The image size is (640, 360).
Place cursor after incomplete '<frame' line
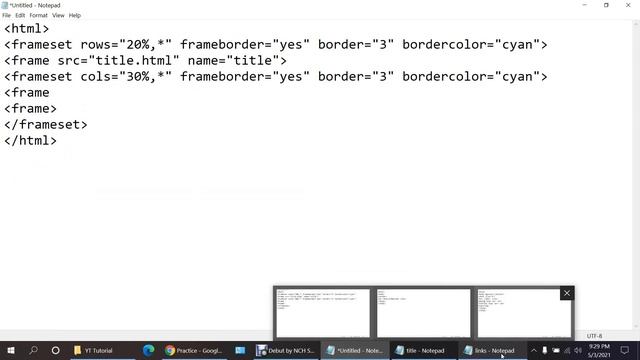[x=50, y=92]
